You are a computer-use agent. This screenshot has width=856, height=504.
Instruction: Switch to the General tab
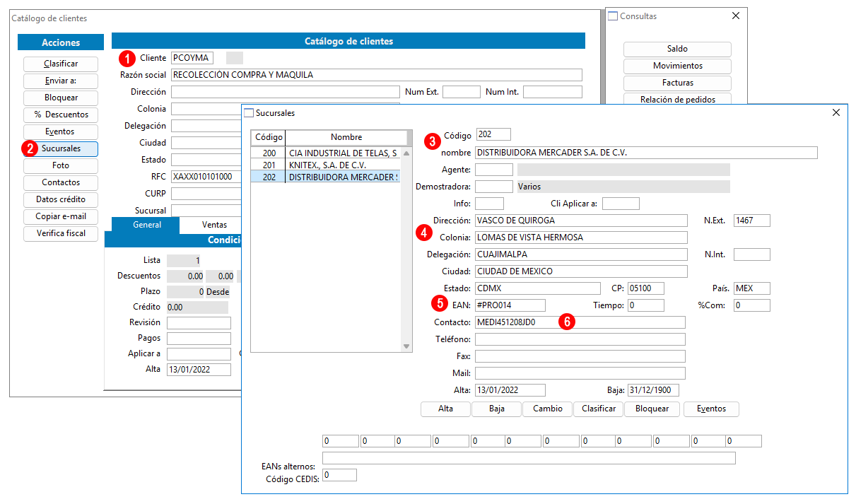(147, 225)
